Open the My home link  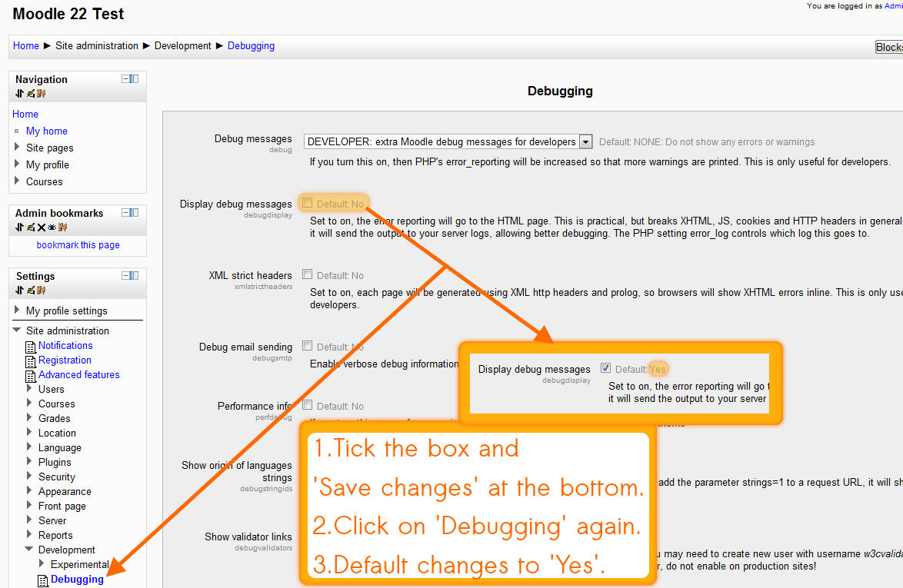coord(47,131)
